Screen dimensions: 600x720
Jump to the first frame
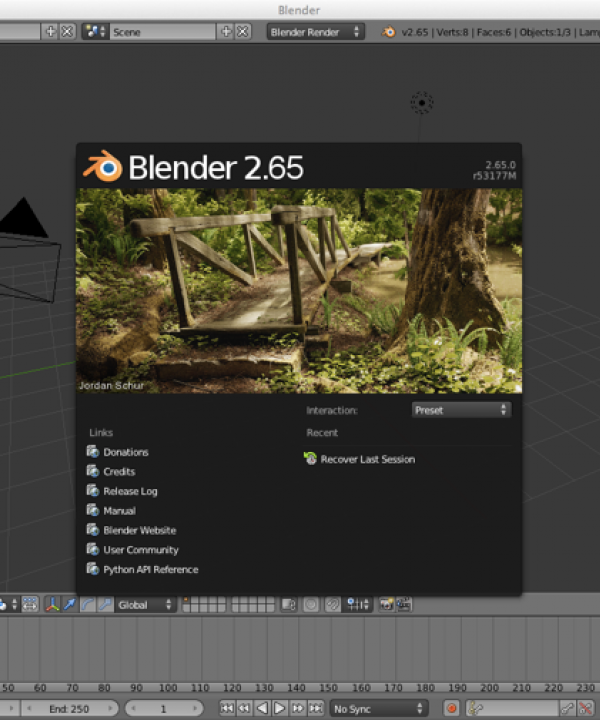(x=227, y=708)
